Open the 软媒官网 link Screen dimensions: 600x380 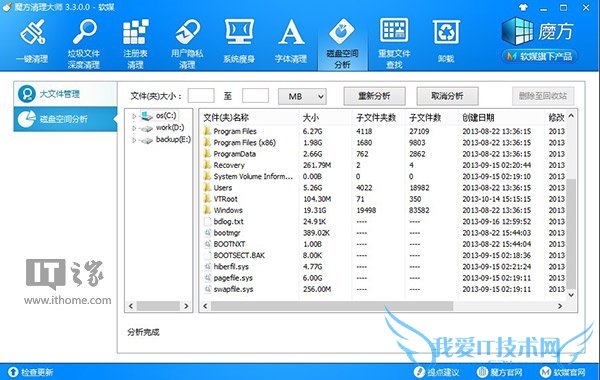pyautogui.click(x=562, y=372)
